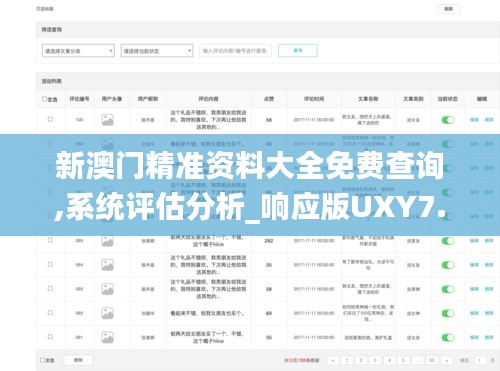Image resolution: width=500 pixels, height=371 pixels.
Task: Open the 请选择文章分类 dropdown
Action: coord(78,51)
